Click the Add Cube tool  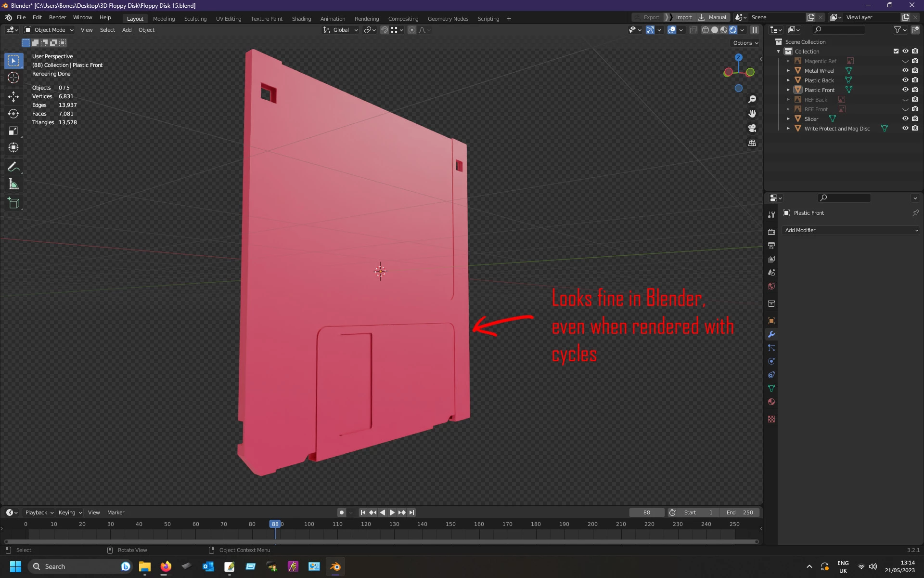click(13, 203)
